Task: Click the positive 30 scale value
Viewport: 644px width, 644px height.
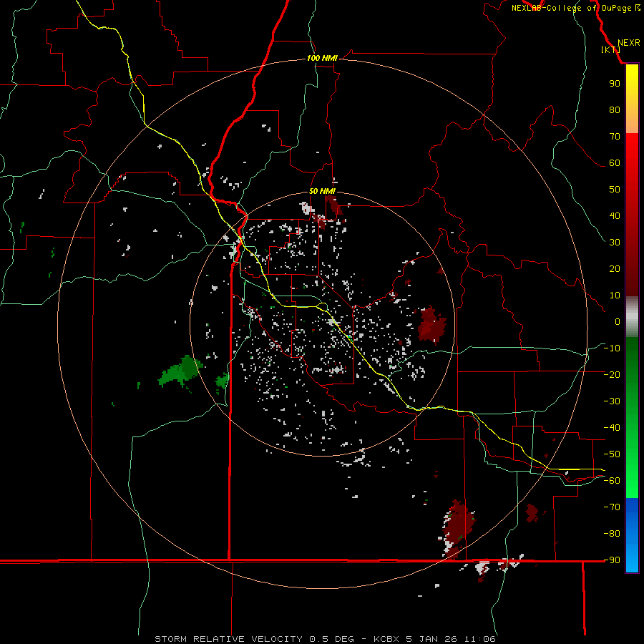Action: (x=615, y=243)
